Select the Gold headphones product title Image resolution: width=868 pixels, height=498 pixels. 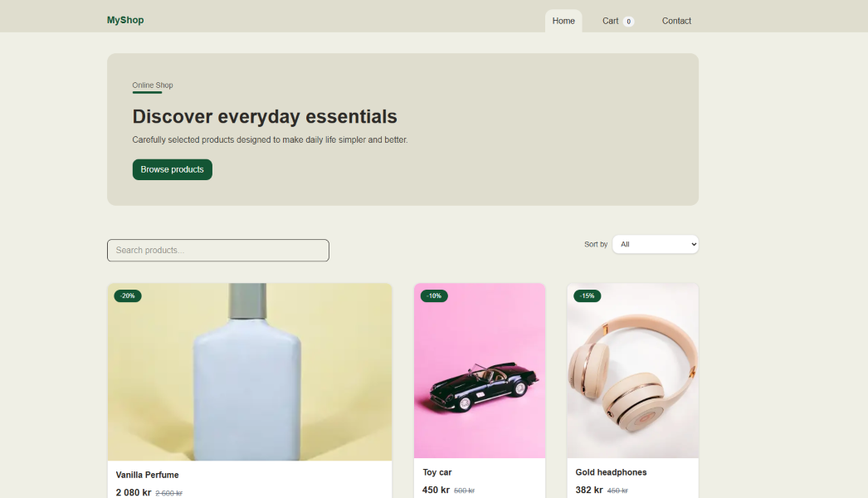coord(611,472)
